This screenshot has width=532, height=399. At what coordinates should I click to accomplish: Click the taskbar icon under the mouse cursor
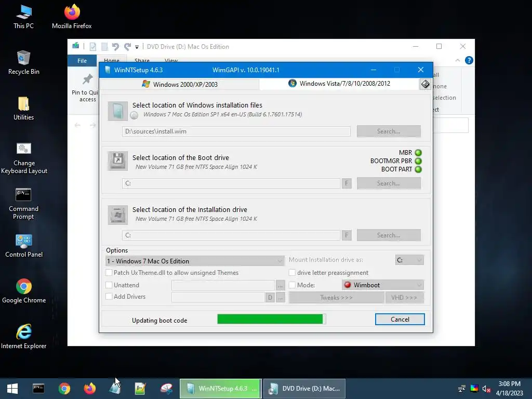tap(115, 389)
